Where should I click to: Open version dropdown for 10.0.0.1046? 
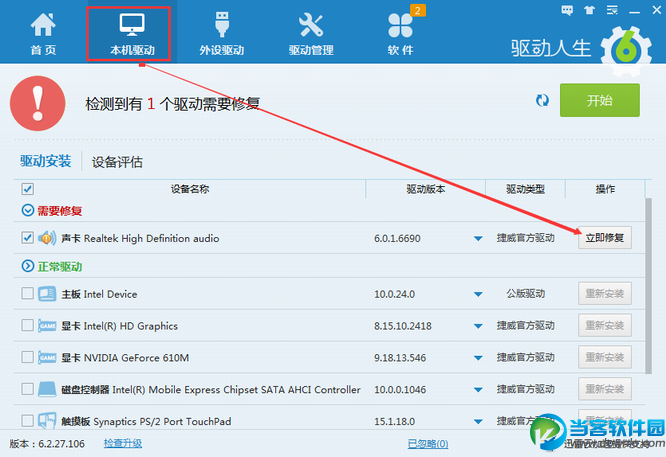[478, 390]
